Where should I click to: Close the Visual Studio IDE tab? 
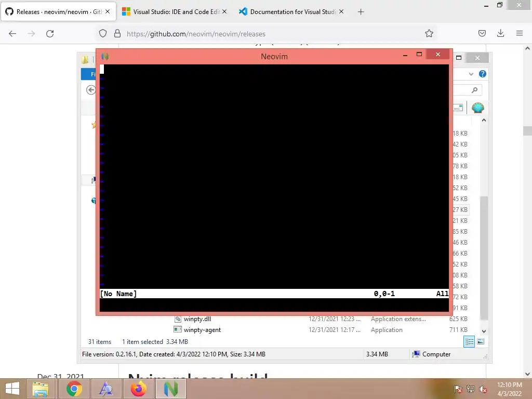224,11
